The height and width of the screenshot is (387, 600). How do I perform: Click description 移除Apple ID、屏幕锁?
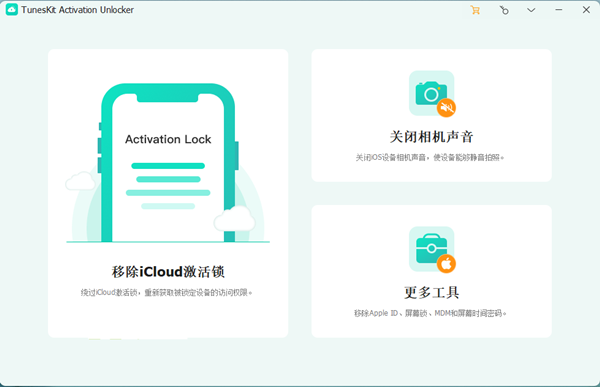[x=430, y=313]
